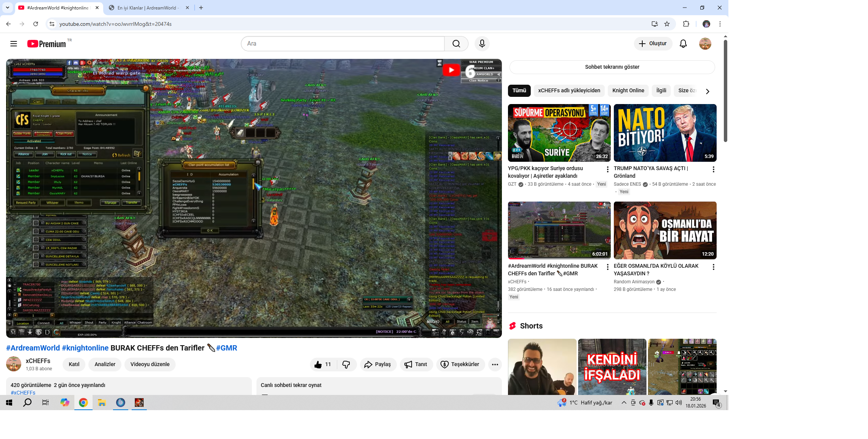868x439 pixels.
Task: Select the Tümü filter chip
Action: point(519,90)
